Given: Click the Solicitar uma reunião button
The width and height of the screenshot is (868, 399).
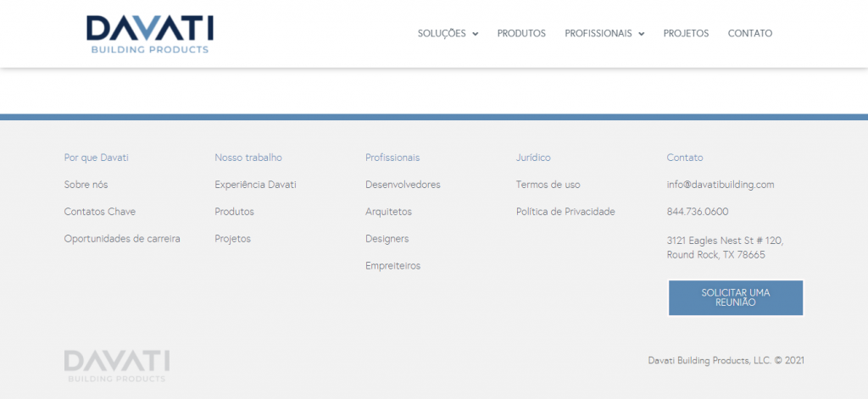Looking at the screenshot, I should point(736,297).
